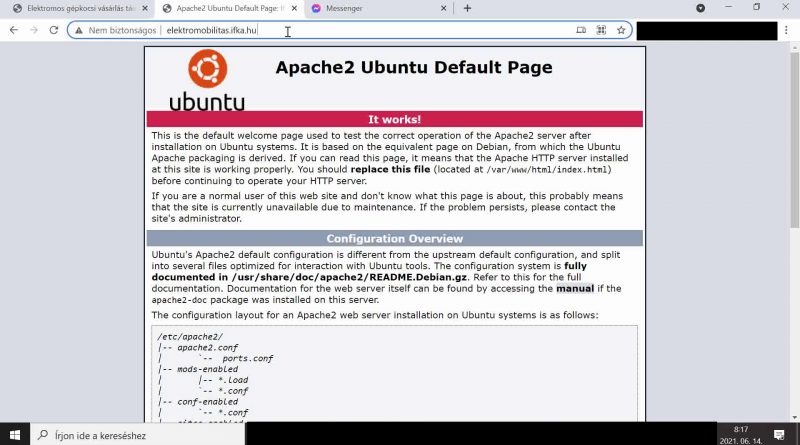Click the Nem biztonságos label
The height and width of the screenshot is (445, 800).
pos(122,30)
